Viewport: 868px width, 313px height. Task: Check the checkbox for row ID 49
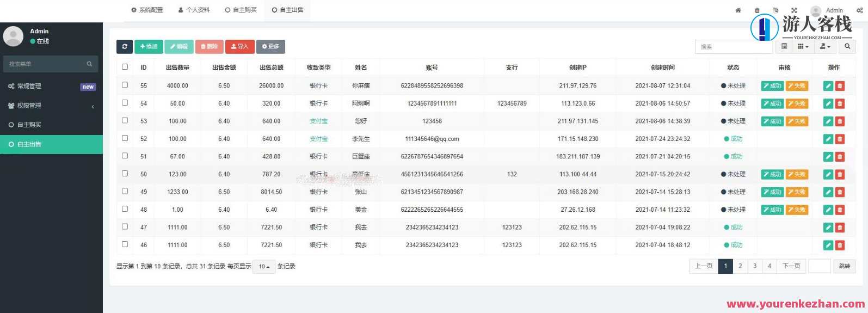pyautogui.click(x=125, y=191)
